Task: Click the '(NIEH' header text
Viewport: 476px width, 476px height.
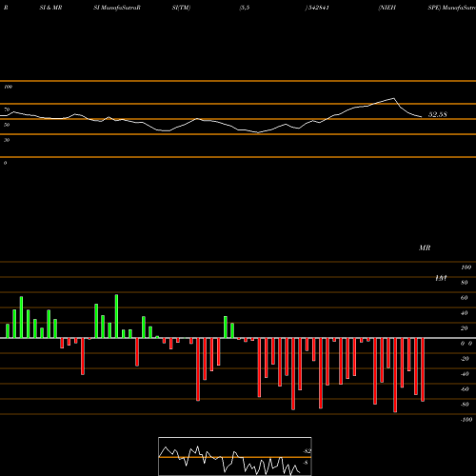Action: coord(387,8)
